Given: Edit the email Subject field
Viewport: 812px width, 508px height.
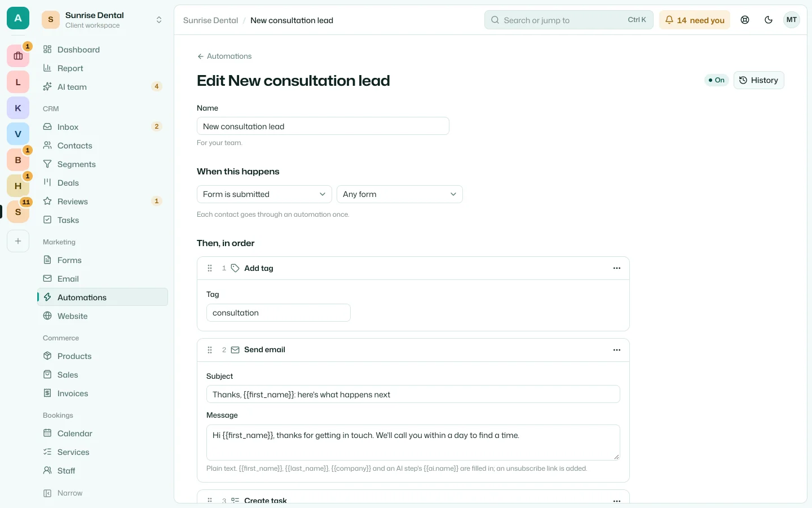Looking at the screenshot, I should click(413, 394).
